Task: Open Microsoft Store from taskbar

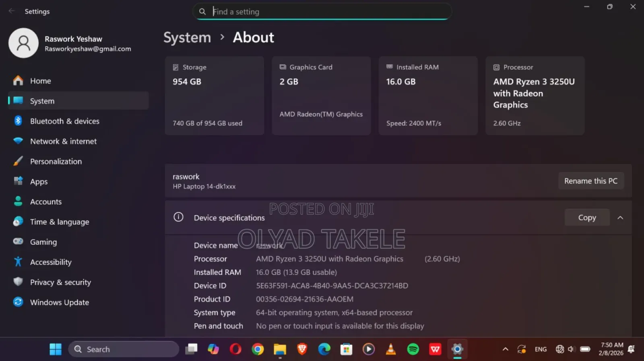Action: click(x=346, y=349)
